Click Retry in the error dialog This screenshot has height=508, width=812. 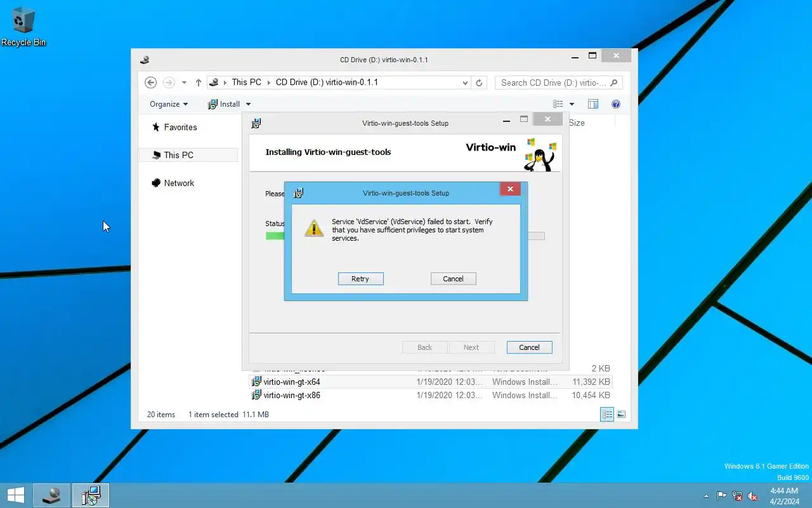pyautogui.click(x=360, y=279)
